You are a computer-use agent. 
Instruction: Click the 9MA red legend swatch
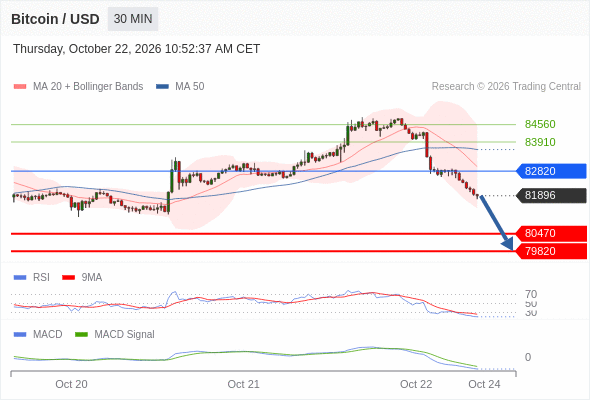coord(68,278)
